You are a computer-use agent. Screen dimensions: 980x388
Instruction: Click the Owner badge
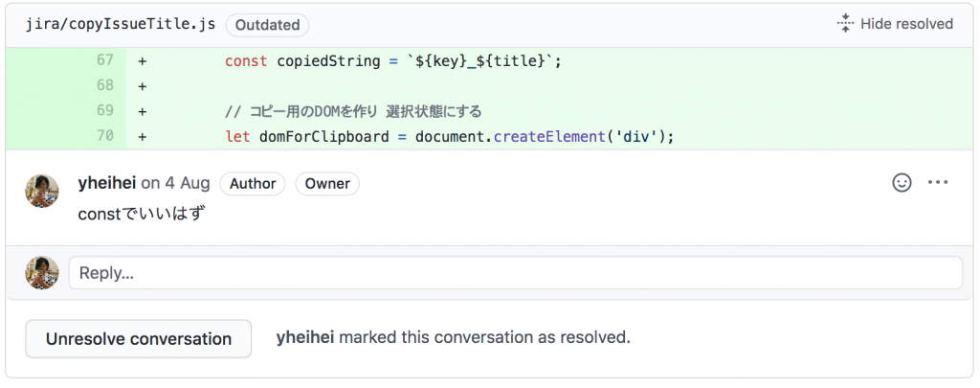[327, 184]
